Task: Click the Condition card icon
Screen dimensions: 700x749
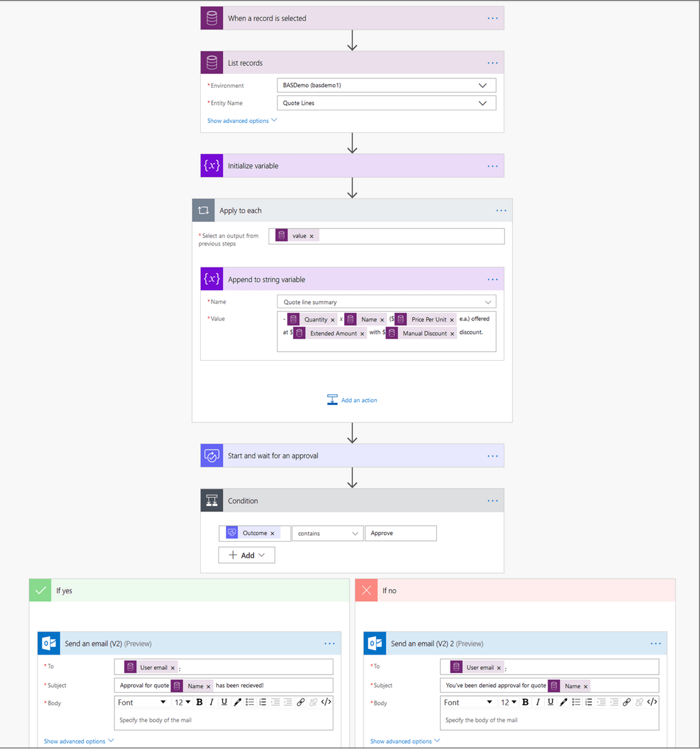Action: pyautogui.click(x=212, y=500)
